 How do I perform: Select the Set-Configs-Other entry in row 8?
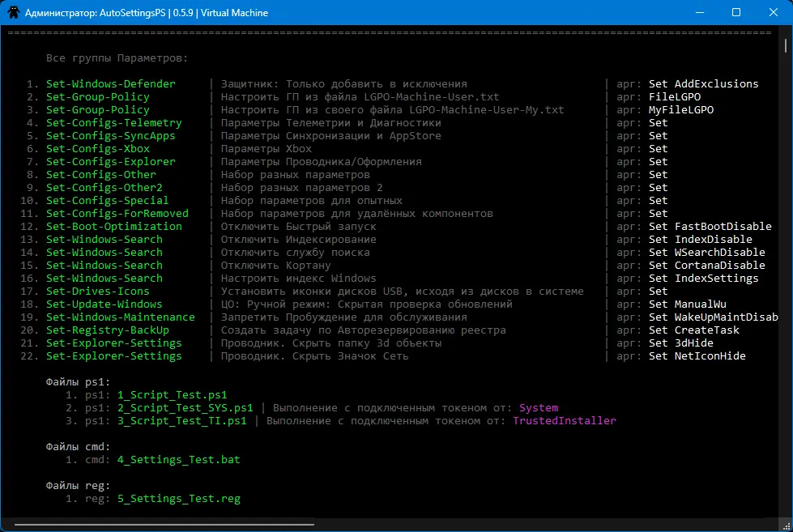click(x=100, y=174)
